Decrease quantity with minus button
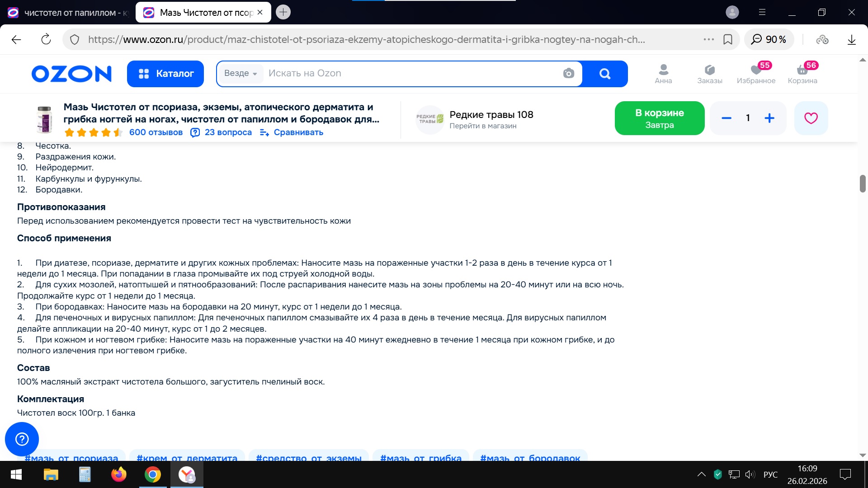Image resolution: width=868 pixels, height=488 pixels. point(726,118)
